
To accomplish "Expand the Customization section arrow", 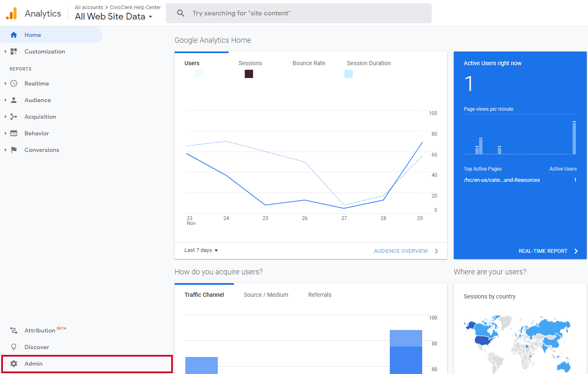I will pos(5,51).
